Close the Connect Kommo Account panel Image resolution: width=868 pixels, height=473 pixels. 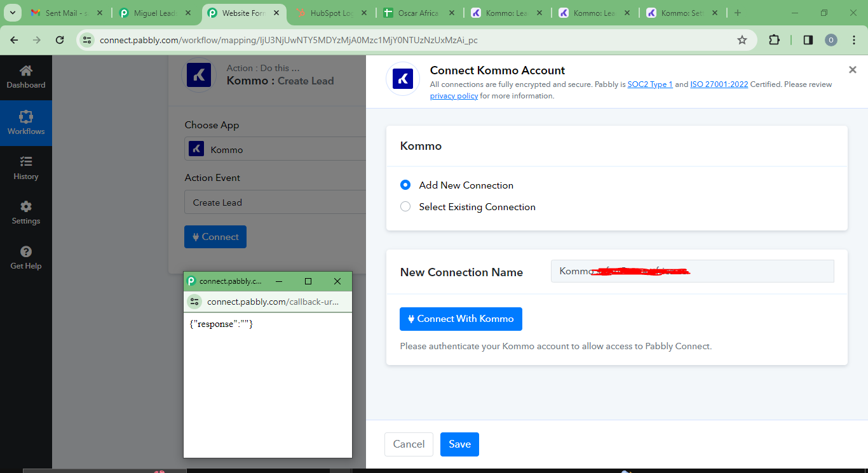coord(853,70)
